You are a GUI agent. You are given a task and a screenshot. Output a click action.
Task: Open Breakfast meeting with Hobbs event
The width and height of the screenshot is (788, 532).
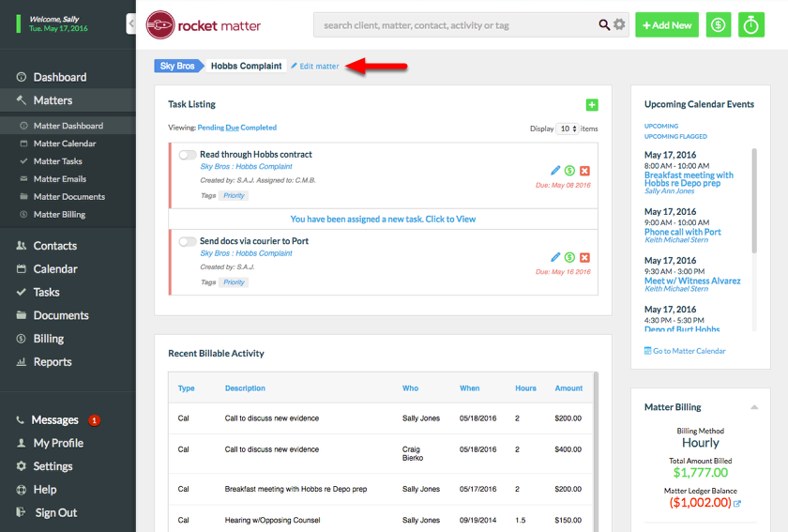coord(689,179)
